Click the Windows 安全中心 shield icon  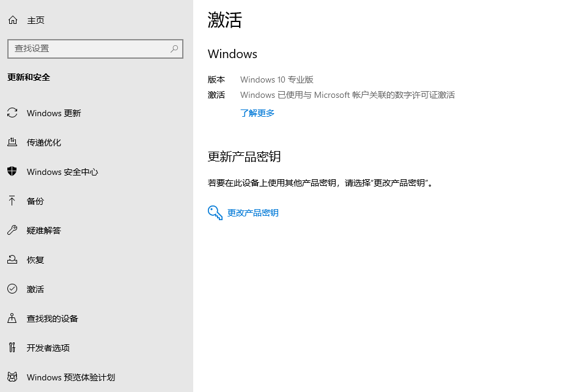(12, 171)
